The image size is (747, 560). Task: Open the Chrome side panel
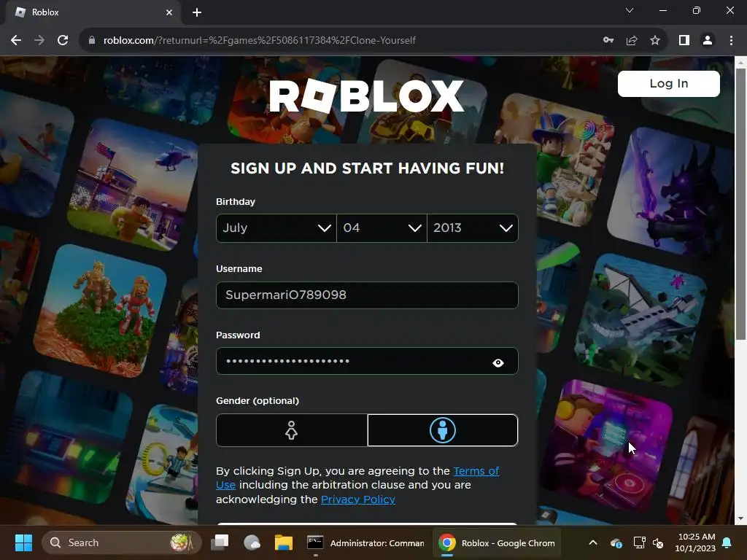[684, 41]
